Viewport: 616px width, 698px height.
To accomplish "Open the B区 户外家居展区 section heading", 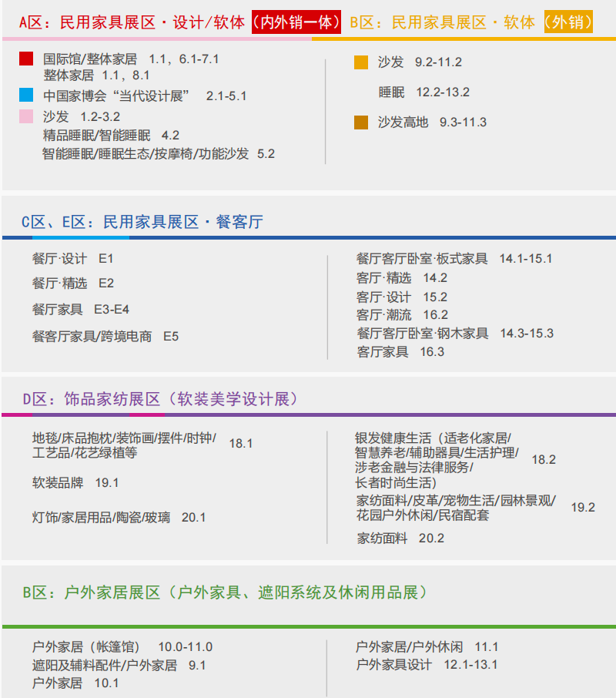I will point(223,592).
